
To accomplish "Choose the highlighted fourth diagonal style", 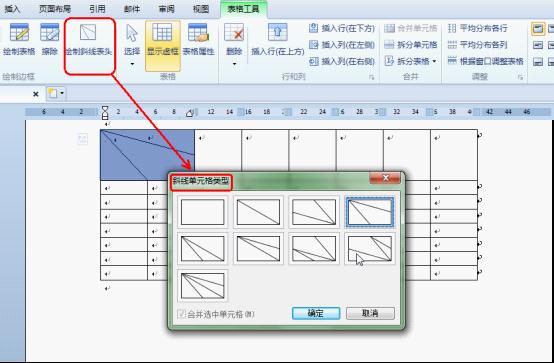I will [x=370, y=212].
